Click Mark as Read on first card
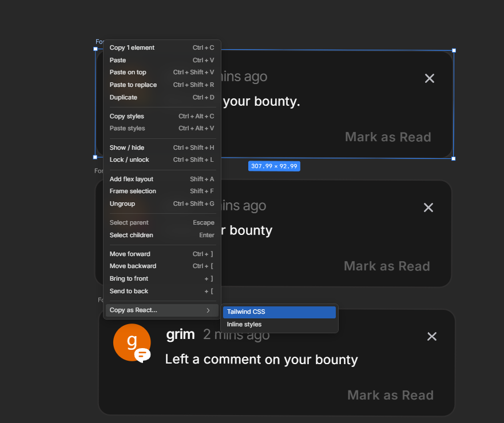 (x=388, y=137)
